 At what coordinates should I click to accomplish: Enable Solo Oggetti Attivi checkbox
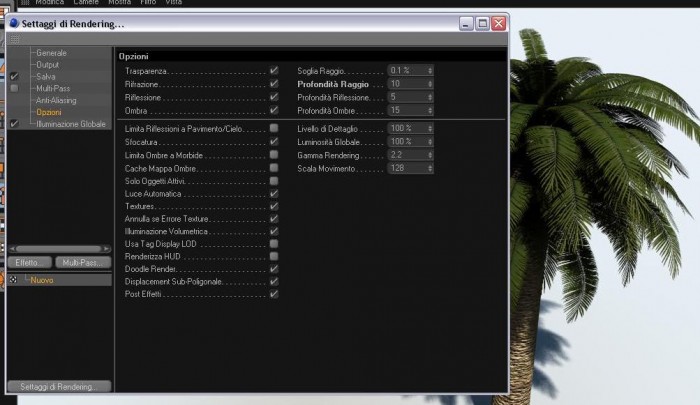coord(274,181)
